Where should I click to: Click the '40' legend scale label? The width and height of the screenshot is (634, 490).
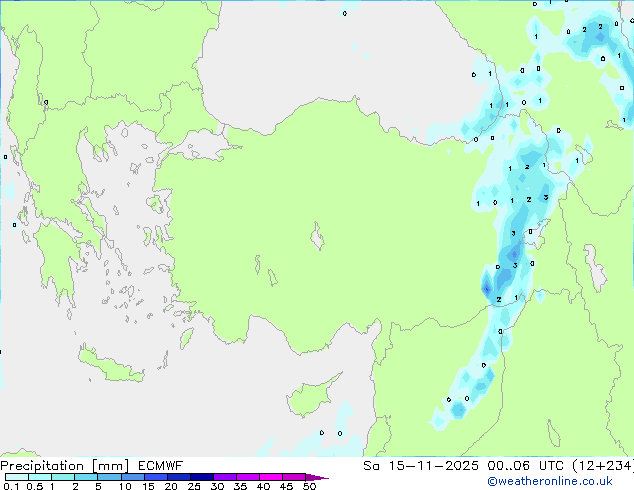263,486
